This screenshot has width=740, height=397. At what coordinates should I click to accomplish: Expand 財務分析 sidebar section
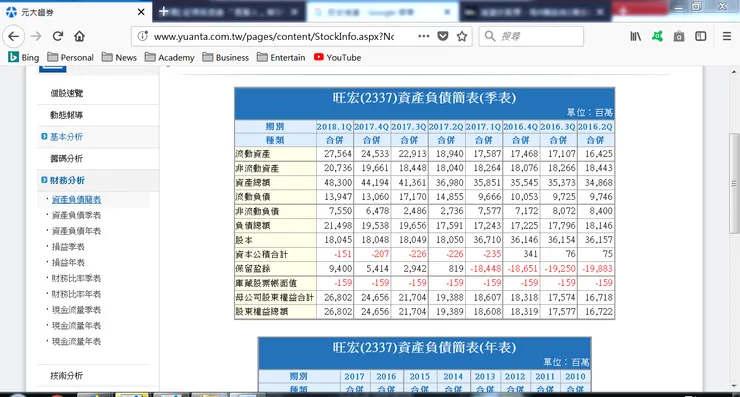[x=67, y=180]
